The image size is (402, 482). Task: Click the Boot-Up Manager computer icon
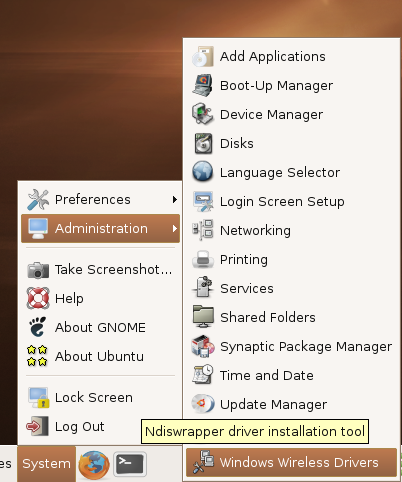(x=203, y=86)
